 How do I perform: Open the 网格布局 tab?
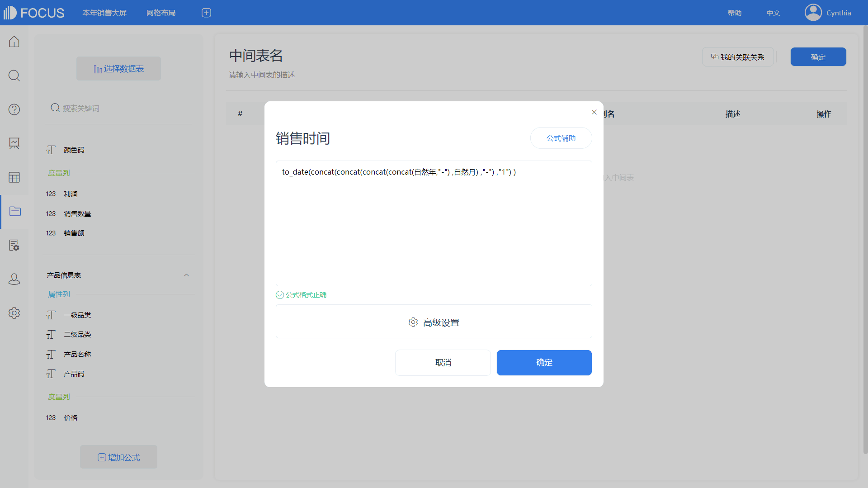(161, 13)
